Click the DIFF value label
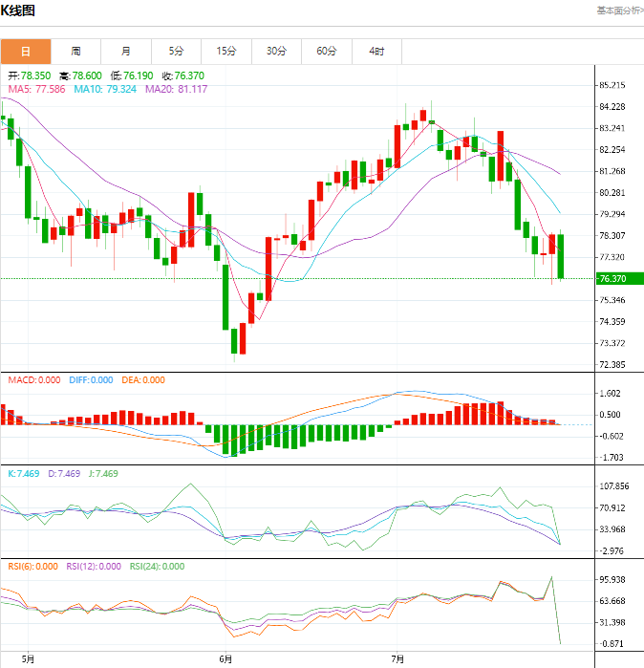This screenshot has height=668, width=644. 91,380
